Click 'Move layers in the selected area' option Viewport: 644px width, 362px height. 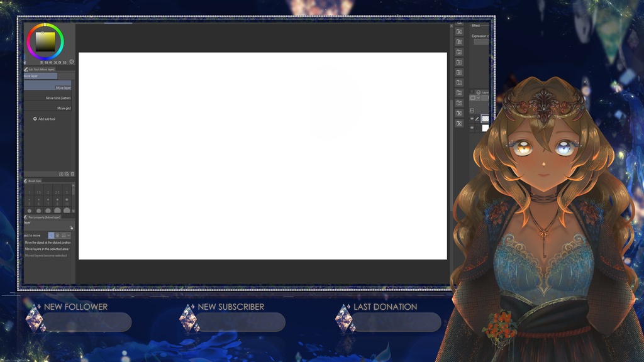point(47,249)
